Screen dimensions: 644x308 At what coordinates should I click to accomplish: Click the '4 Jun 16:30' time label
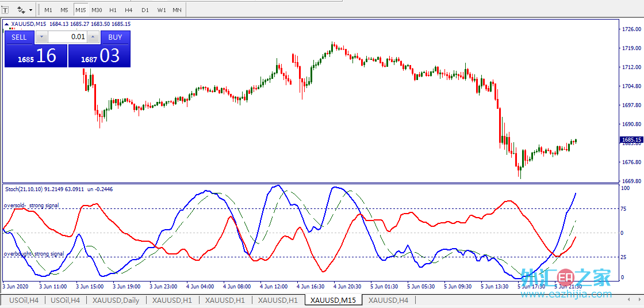pos(311,286)
